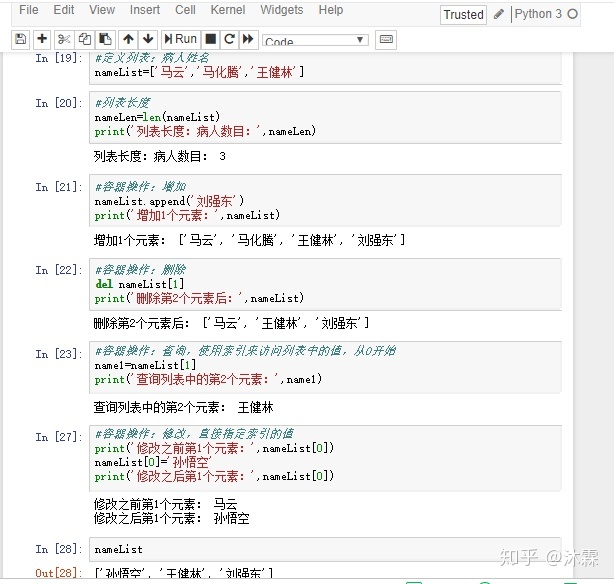Click output line '查询列表中的第2个元素: 王健林'
This screenshot has height=584, width=614.
183,407
